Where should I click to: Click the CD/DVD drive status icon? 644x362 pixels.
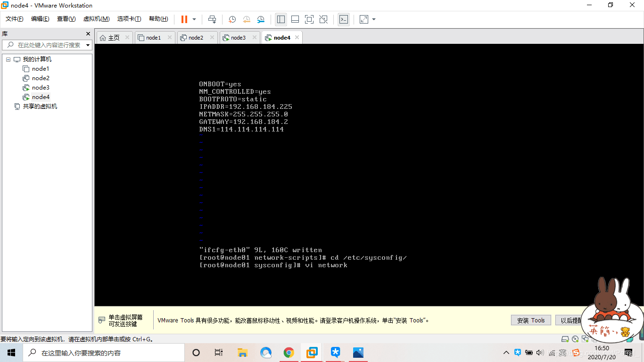[x=575, y=339]
